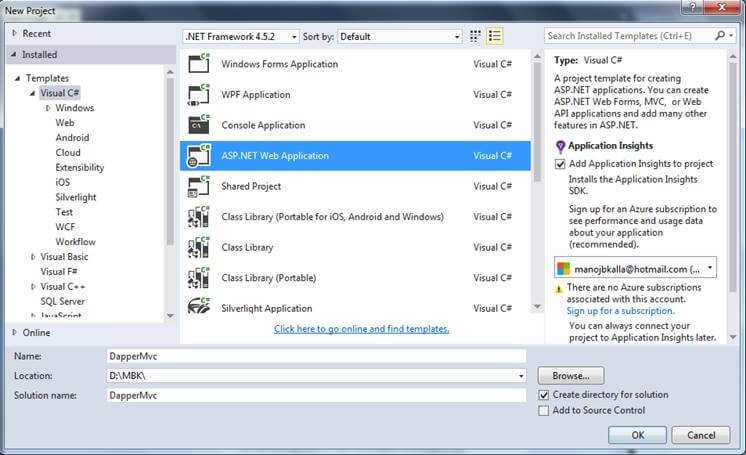This screenshot has width=746, height=455.
Task: Click the OK button
Action: coord(638,435)
